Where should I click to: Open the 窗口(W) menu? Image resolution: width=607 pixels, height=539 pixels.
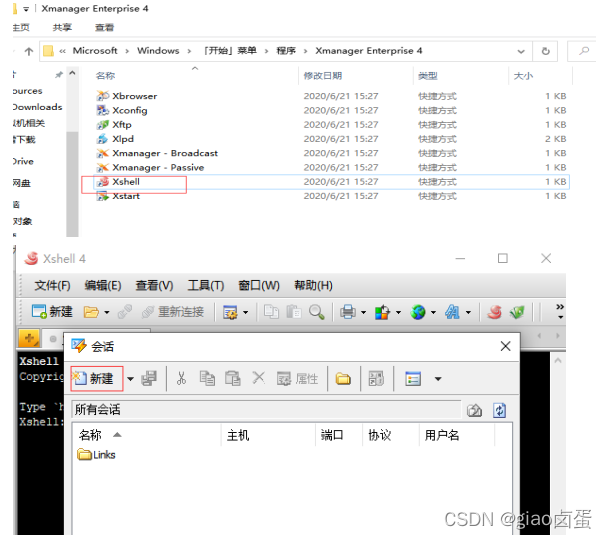click(x=259, y=286)
